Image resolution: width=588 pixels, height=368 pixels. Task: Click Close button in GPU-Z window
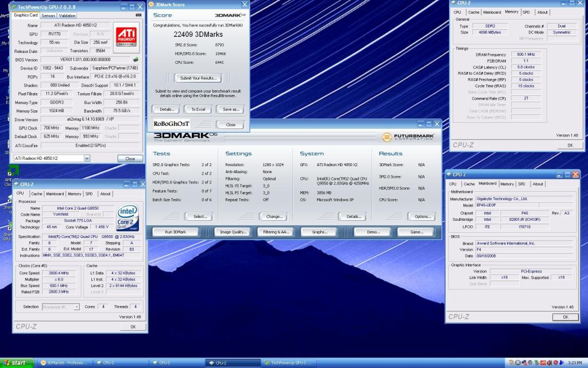coord(130,159)
